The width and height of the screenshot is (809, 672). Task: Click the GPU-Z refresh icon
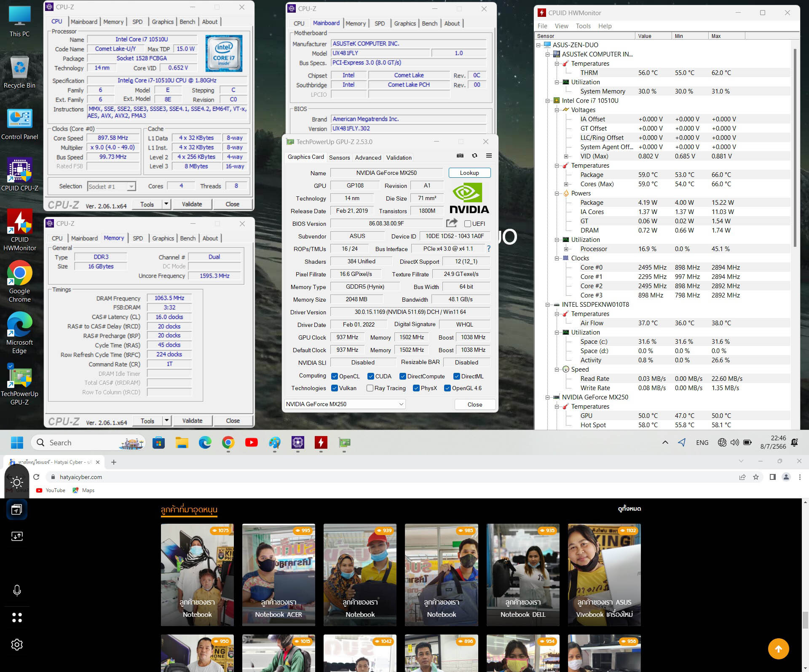click(474, 155)
